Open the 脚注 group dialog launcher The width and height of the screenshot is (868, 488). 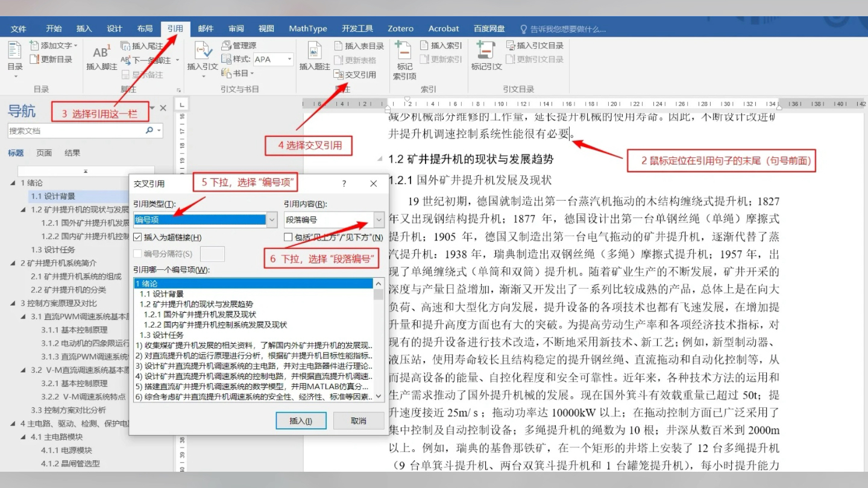click(179, 90)
